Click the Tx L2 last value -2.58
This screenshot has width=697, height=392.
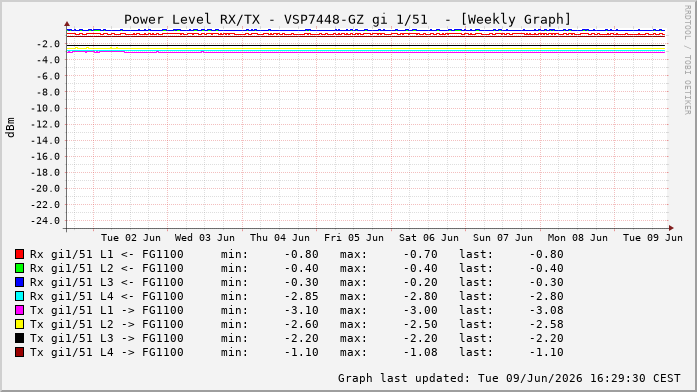(546, 324)
